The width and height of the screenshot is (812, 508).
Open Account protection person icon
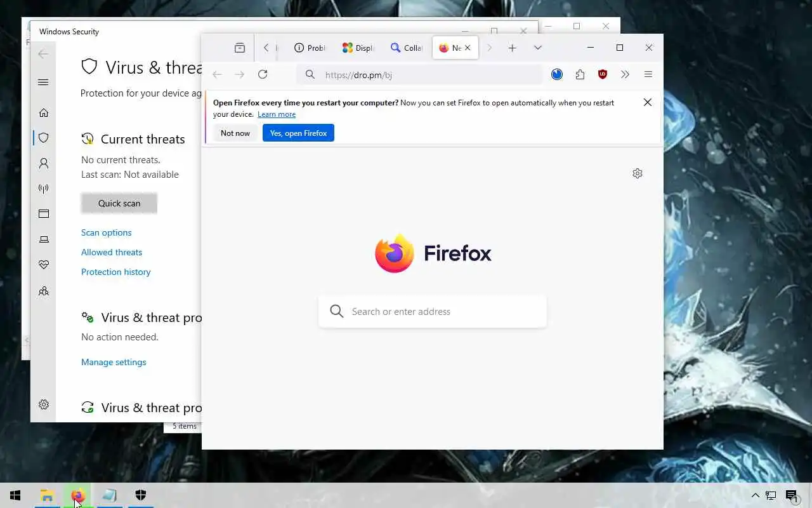pos(44,163)
